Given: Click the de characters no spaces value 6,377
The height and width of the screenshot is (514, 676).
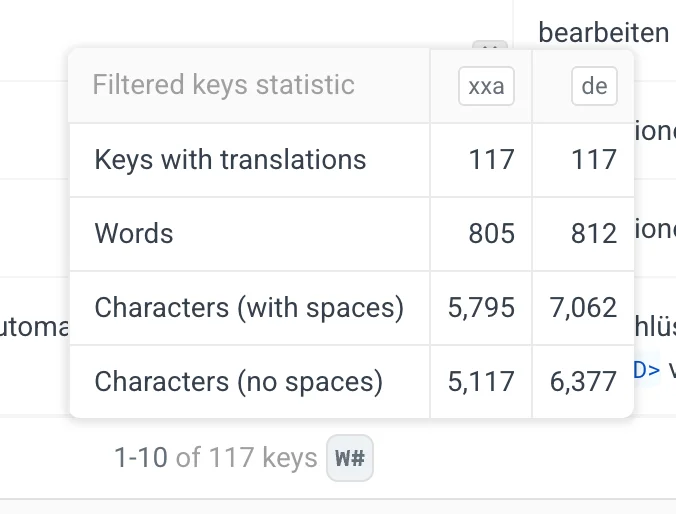Looking at the screenshot, I should click(x=583, y=381).
